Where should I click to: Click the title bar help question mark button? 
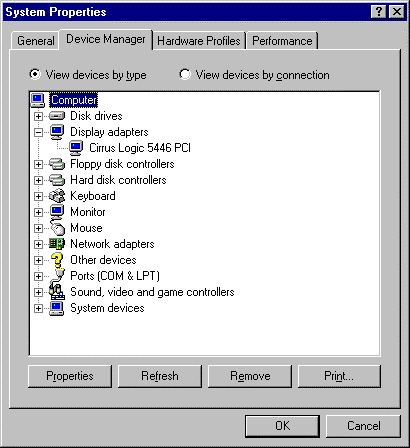[x=378, y=12]
